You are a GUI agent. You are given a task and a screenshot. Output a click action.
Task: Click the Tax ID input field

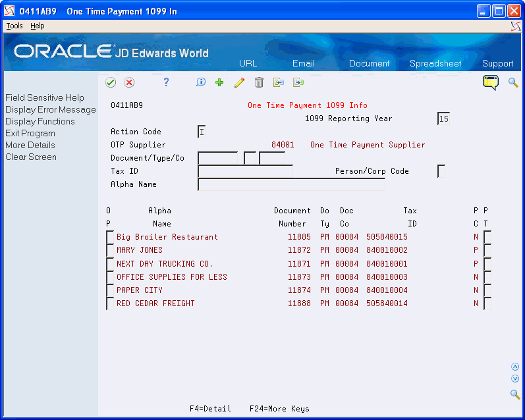[246, 171]
